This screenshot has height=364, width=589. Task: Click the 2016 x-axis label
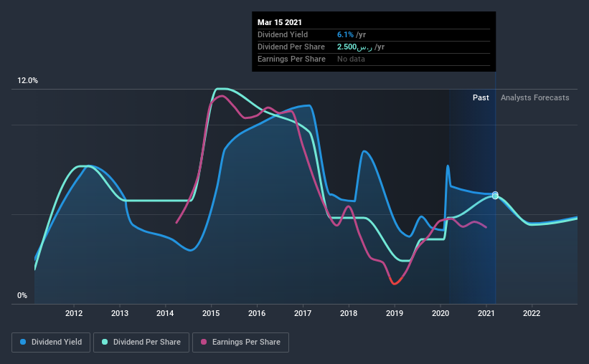(x=257, y=313)
